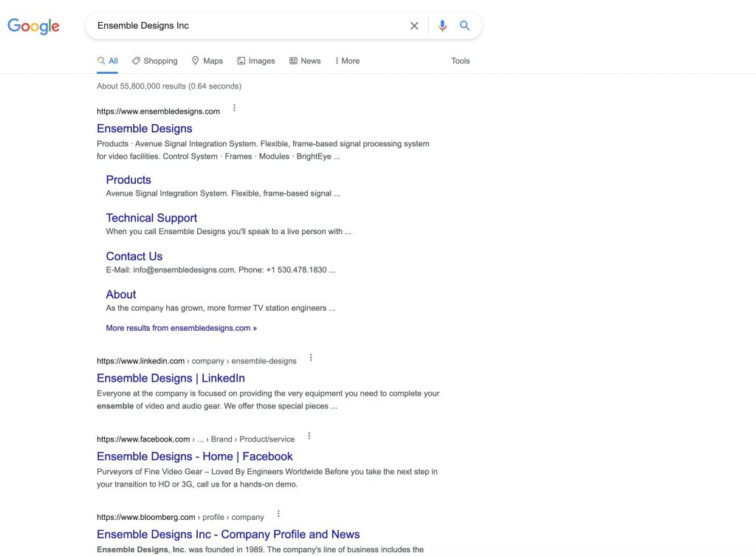Viewport: 756px width, 556px height.
Task: Open the About sitelink
Action: pos(121,294)
